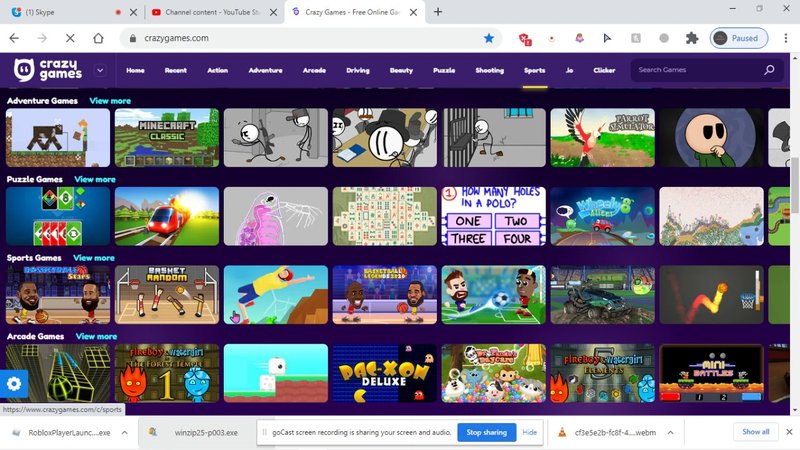The width and height of the screenshot is (800, 450).
Task: Open the Minecraft Classic game
Action: 167,138
